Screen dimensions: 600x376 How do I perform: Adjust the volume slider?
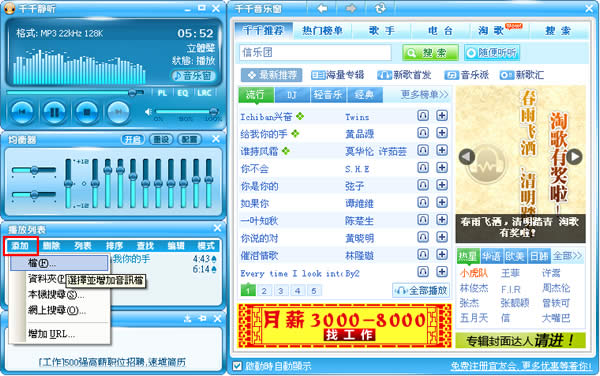tap(187, 111)
